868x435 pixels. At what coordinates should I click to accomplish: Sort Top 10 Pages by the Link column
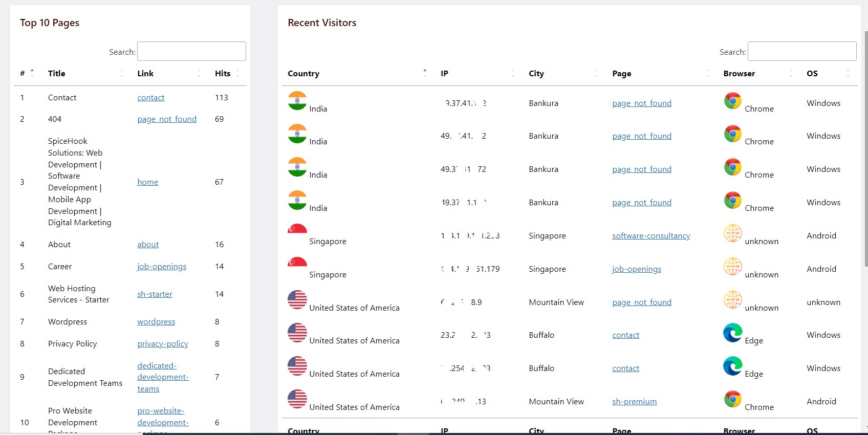tap(169, 73)
